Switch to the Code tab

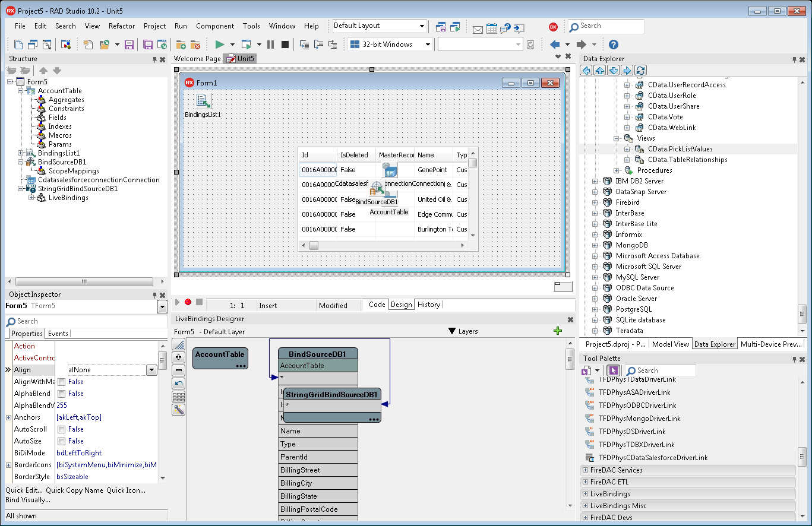tap(377, 305)
